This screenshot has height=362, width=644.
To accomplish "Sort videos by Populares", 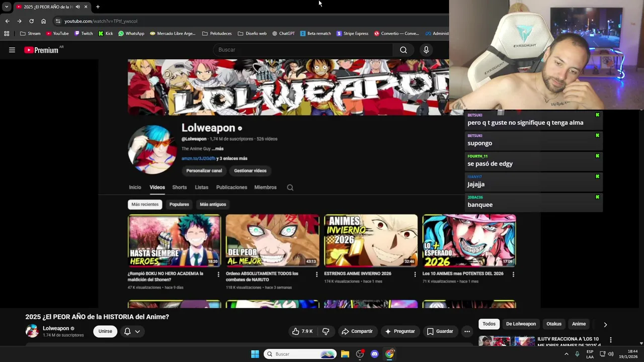I will click(179, 204).
